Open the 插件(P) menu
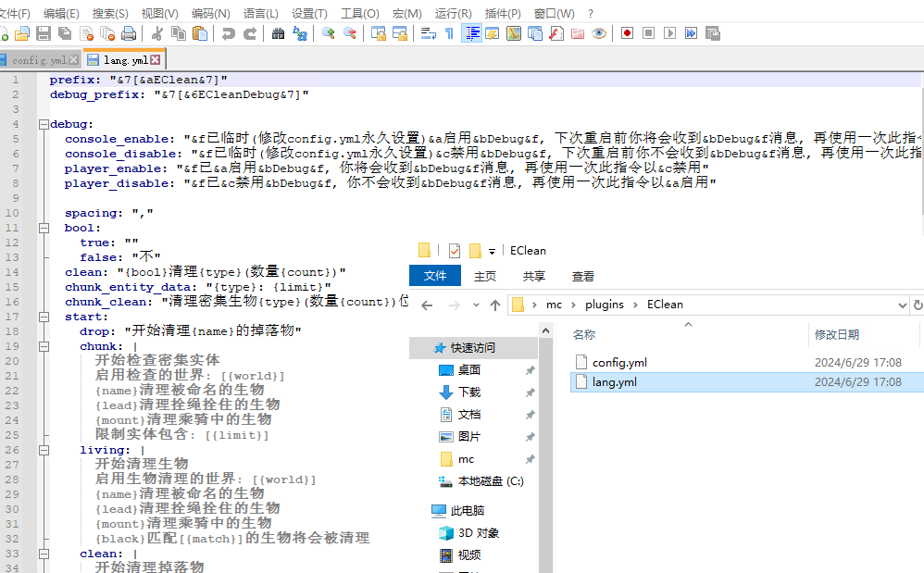This screenshot has height=573, width=924. click(503, 13)
